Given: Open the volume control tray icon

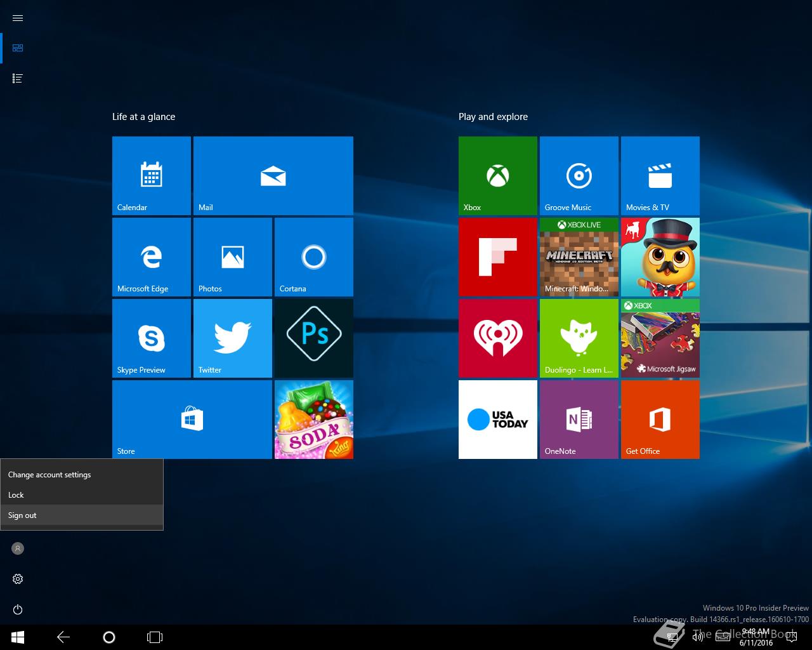Looking at the screenshot, I should point(697,637).
